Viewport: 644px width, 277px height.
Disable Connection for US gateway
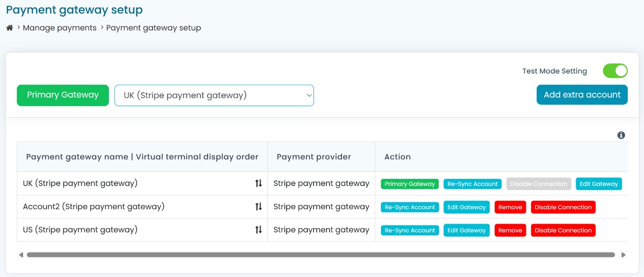(x=563, y=230)
